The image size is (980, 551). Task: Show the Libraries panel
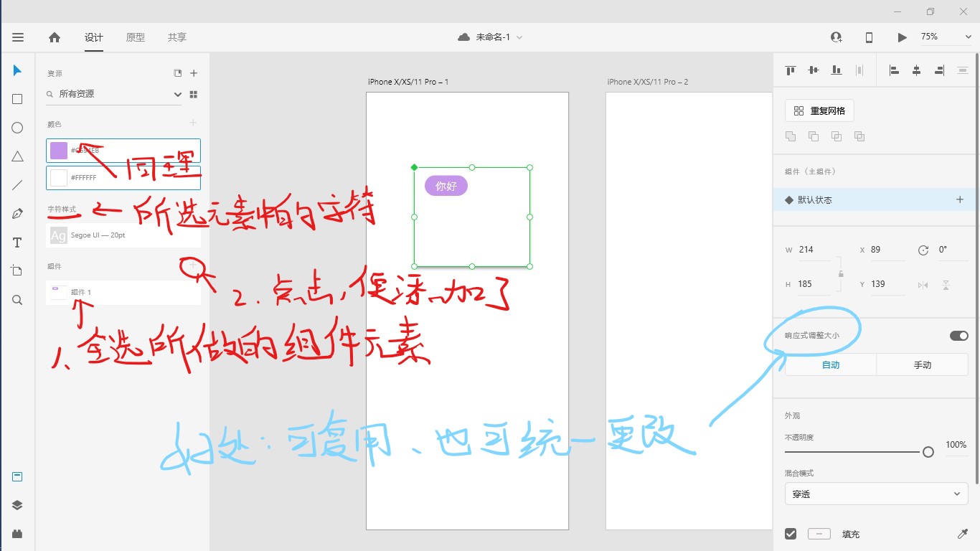click(17, 477)
